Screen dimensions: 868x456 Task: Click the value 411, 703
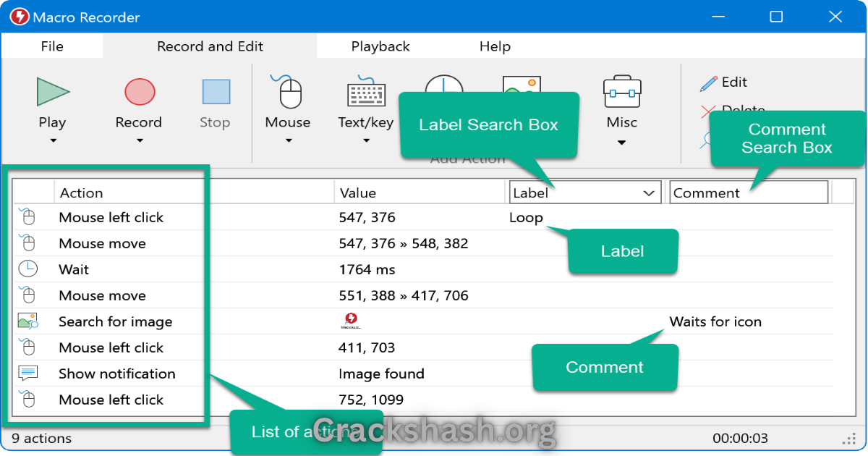[x=367, y=347]
